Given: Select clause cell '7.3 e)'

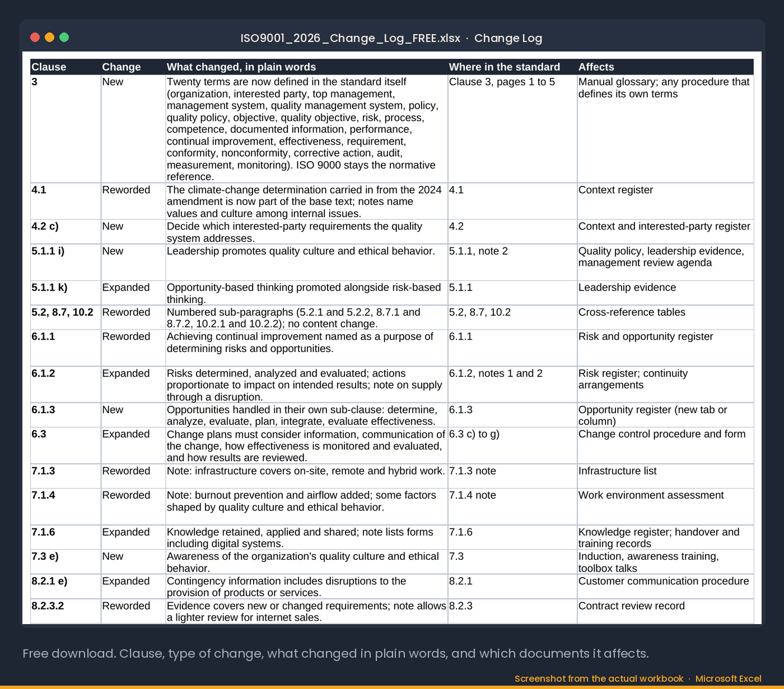Looking at the screenshot, I should point(66,562).
